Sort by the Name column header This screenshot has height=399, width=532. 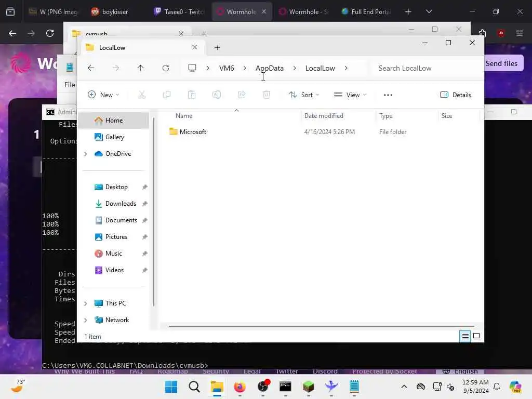click(184, 116)
